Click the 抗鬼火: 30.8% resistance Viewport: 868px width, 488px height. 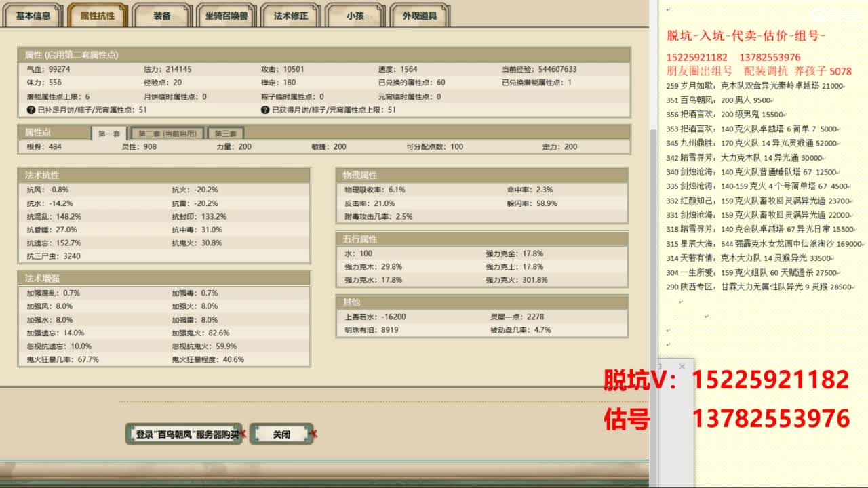197,243
